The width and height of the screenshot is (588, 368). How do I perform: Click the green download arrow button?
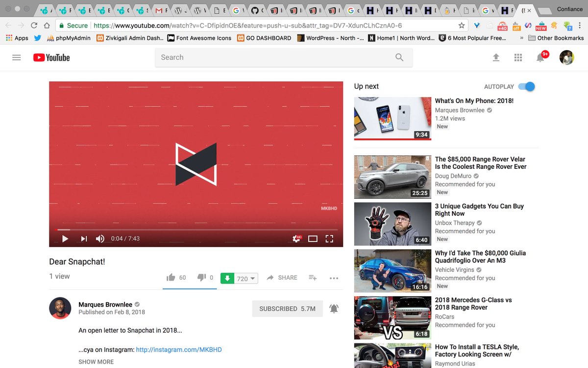[227, 278]
